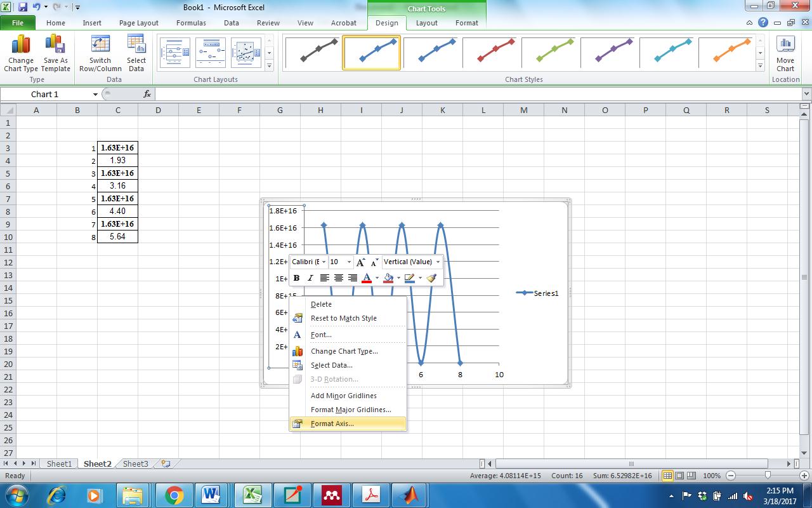Open shape fill dropdown arrow
This screenshot has height=508, width=812.
pos(398,278)
